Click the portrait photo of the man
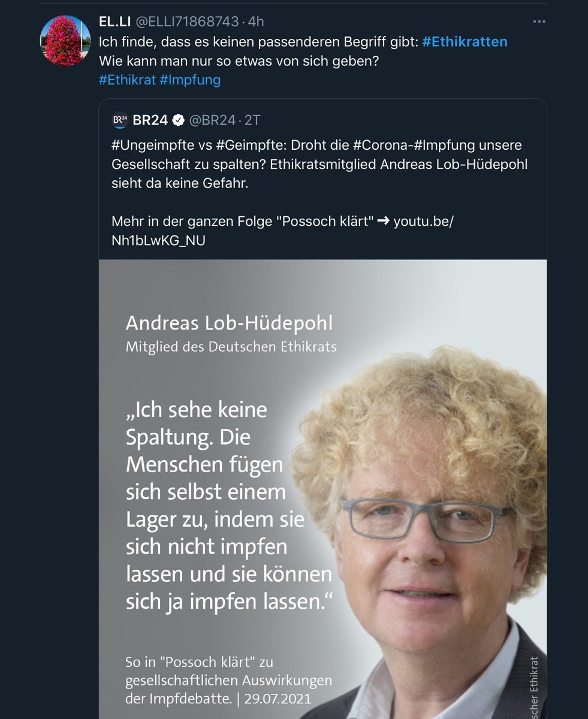 click(x=420, y=527)
